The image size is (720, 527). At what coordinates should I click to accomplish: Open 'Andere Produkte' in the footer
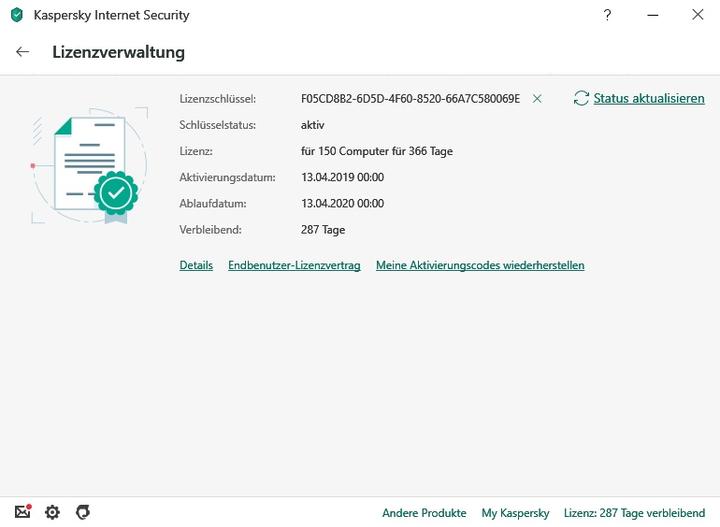click(424, 513)
